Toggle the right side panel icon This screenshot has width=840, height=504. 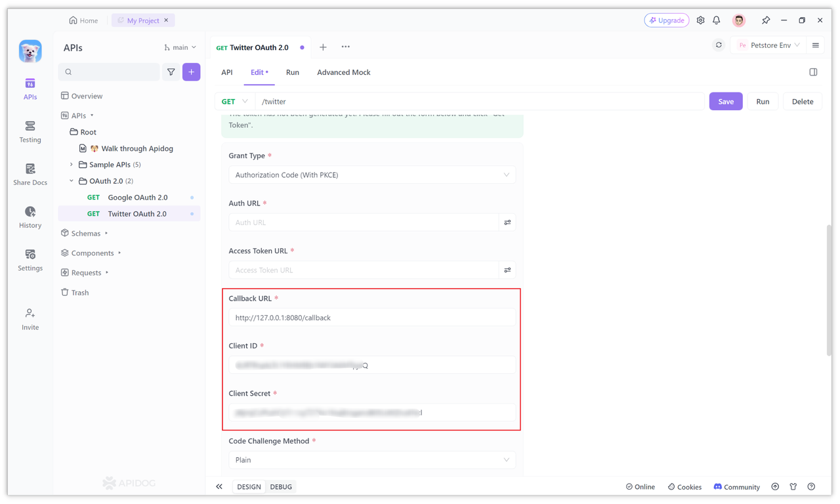click(813, 72)
